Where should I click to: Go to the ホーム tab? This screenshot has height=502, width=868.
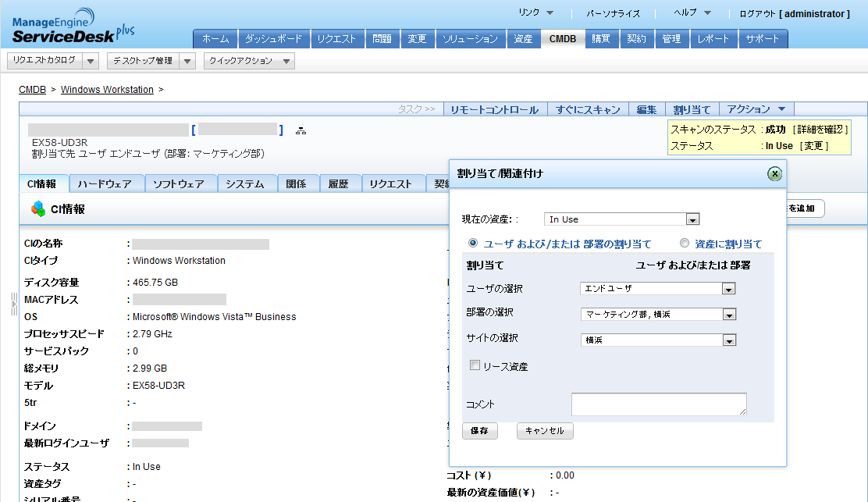215,39
